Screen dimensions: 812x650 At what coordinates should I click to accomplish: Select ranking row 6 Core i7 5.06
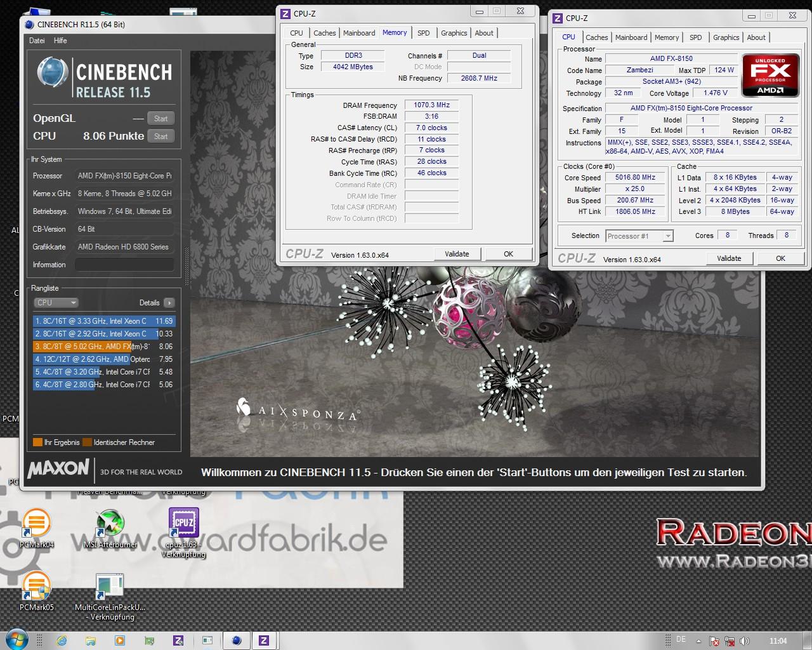pos(103,385)
